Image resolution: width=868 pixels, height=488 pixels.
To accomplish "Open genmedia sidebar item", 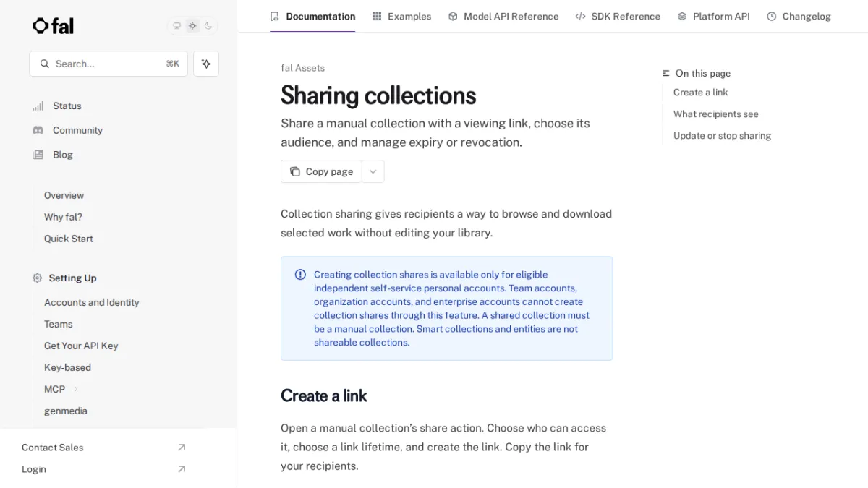I will pyautogui.click(x=65, y=411).
